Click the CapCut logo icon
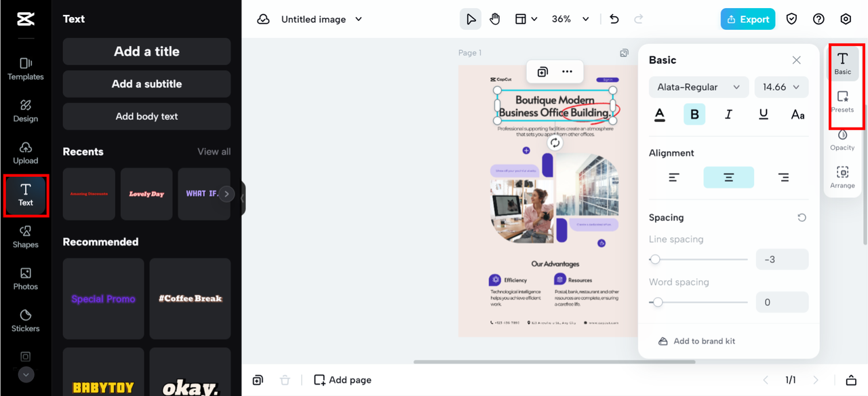868x396 pixels. click(26, 19)
